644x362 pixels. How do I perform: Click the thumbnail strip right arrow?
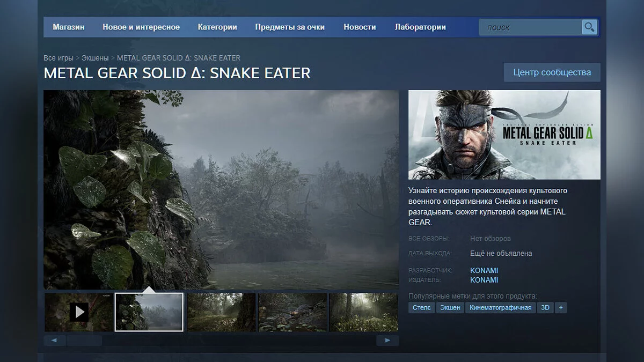387,341
